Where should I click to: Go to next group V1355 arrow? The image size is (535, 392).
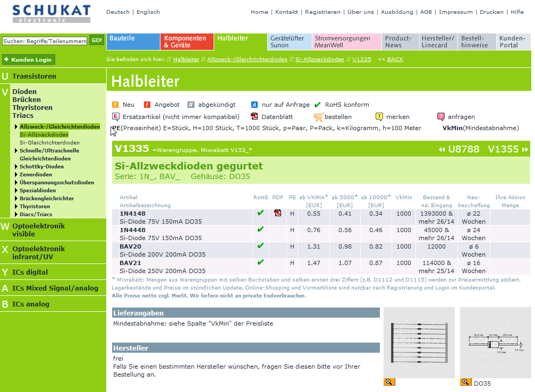525,149
